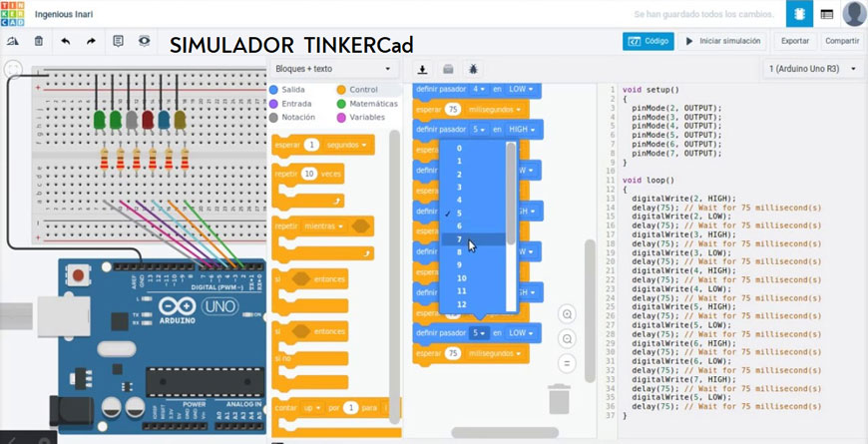Choose pin 9 in the open list

tap(473, 265)
